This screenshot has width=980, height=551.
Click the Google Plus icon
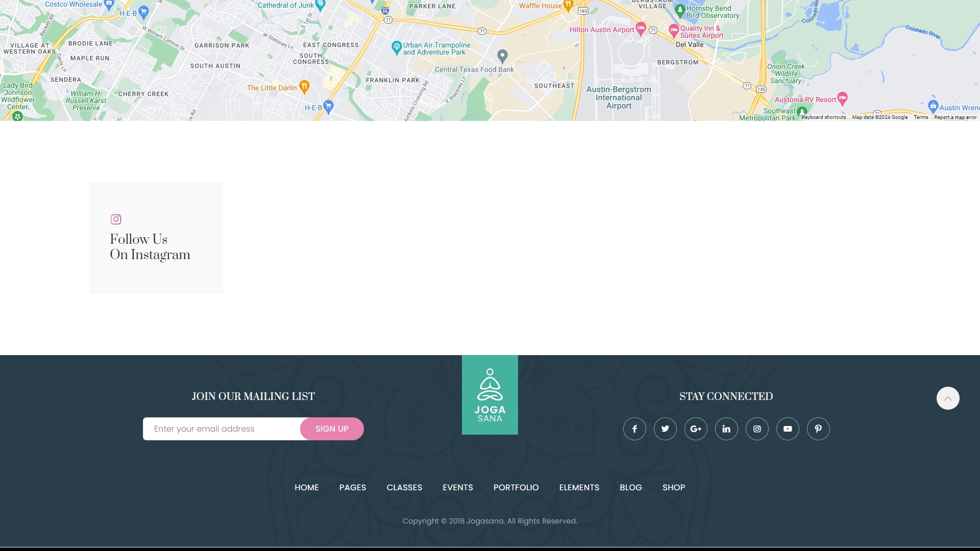tap(696, 429)
